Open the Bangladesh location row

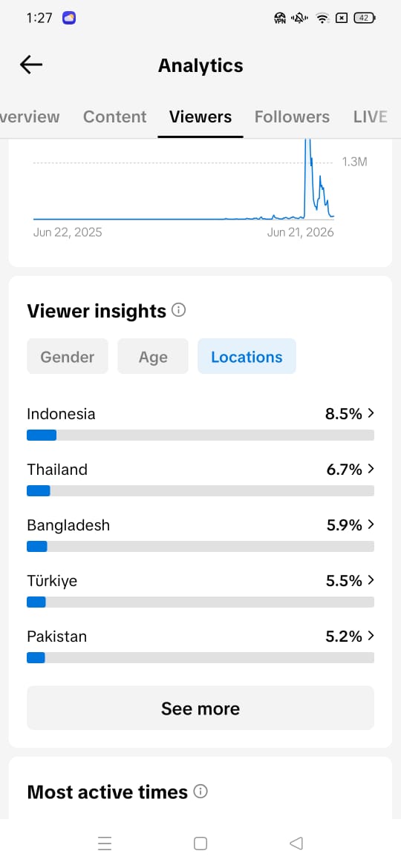(200, 533)
